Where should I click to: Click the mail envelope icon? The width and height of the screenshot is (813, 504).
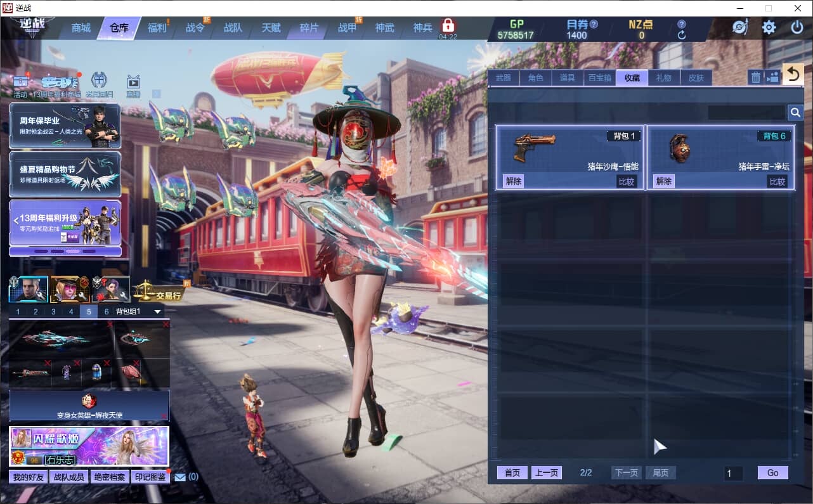click(x=180, y=477)
